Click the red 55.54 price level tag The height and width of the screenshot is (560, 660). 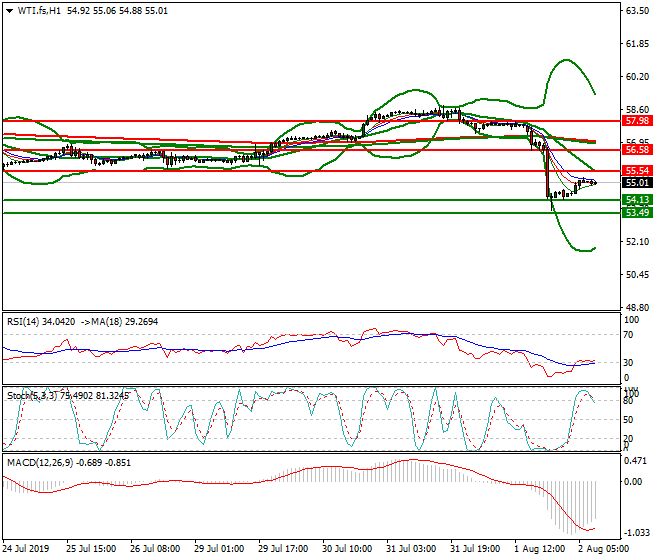coord(637,171)
